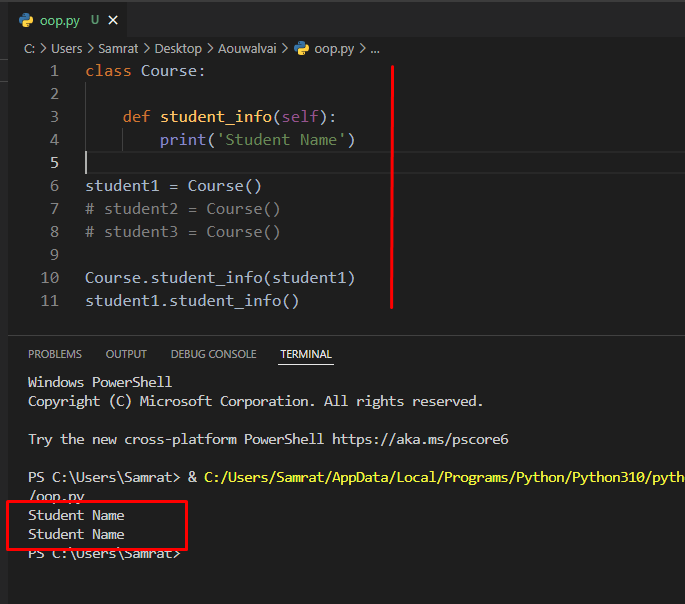
Task: Click commented '# student3 = Course()' line
Action: pos(183,232)
